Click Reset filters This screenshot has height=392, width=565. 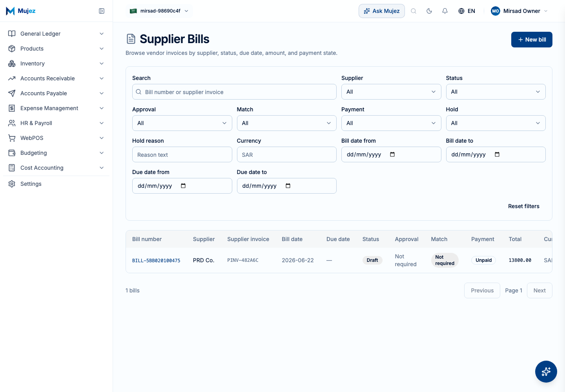[x=523, y=206]
